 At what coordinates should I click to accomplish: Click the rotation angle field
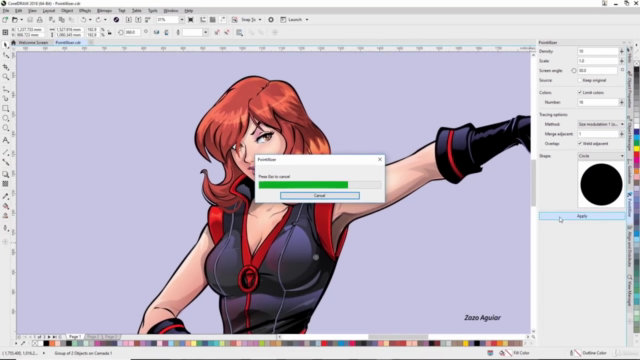coord(133,32)
